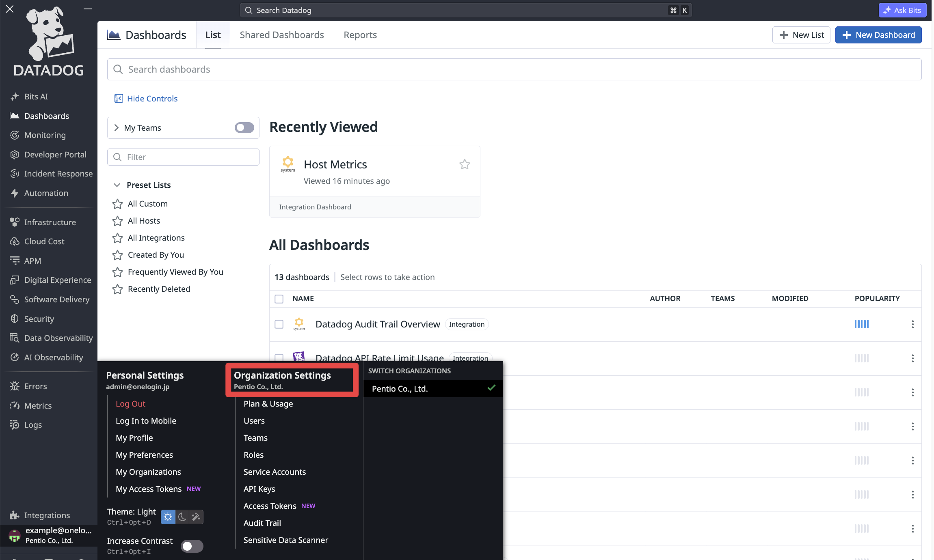Check the Datadog API Rate Limit Usage row
The height and width of the screenshot is (560, 934).
click(279, 358)
